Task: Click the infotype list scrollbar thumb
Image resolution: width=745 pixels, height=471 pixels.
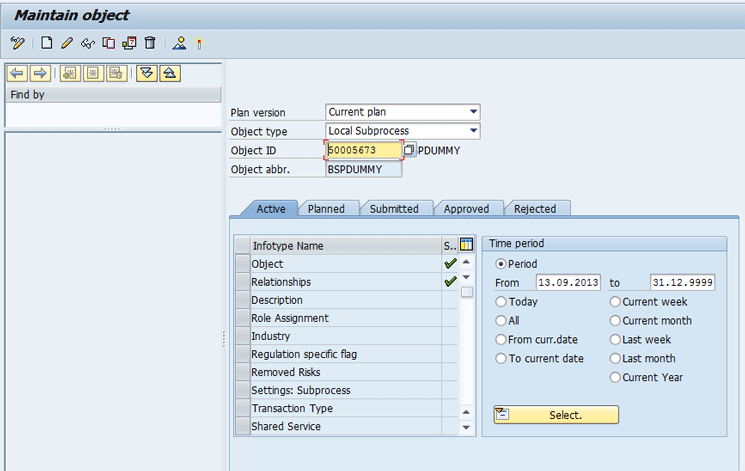Action: [467, 292]
